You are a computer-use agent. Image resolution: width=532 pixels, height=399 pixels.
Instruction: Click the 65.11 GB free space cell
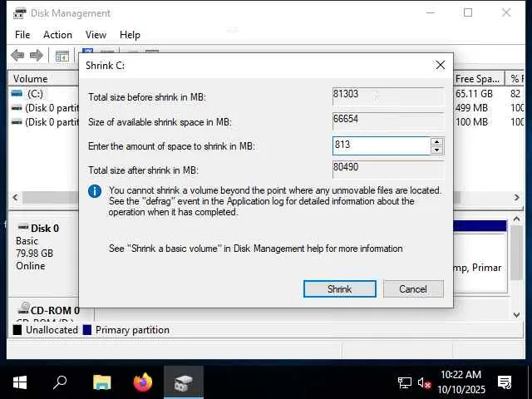pos(474,94)
